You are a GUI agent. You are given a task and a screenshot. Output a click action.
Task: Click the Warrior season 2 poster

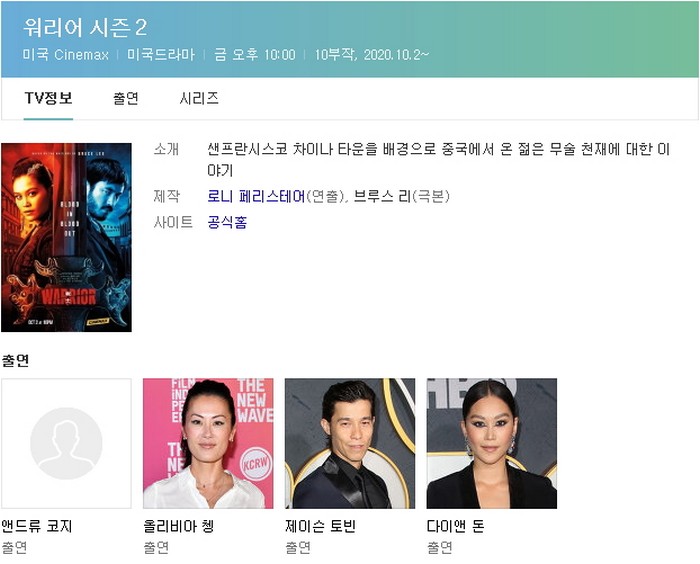pyautogui.click(x=67, y=237)
